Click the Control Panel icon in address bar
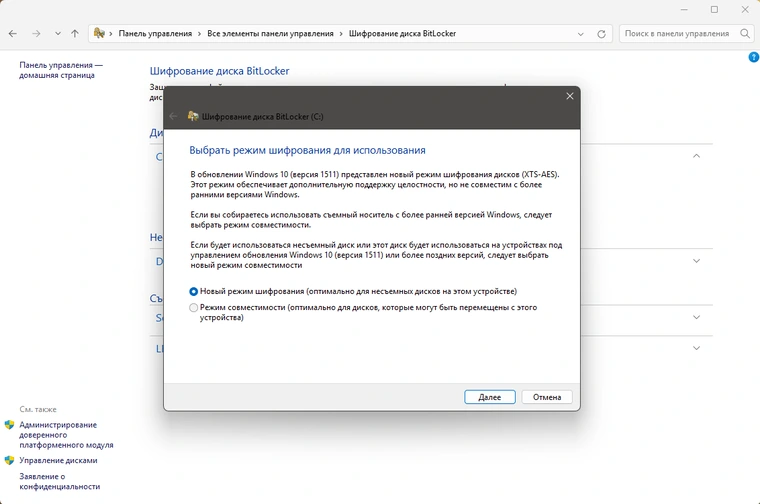Screen dimensions: 760x504 click(x=100, y=33)
